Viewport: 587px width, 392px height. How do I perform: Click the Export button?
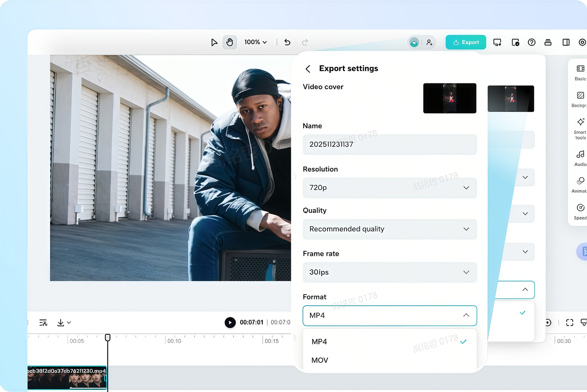pyautogui.click(x=465, y=42)
